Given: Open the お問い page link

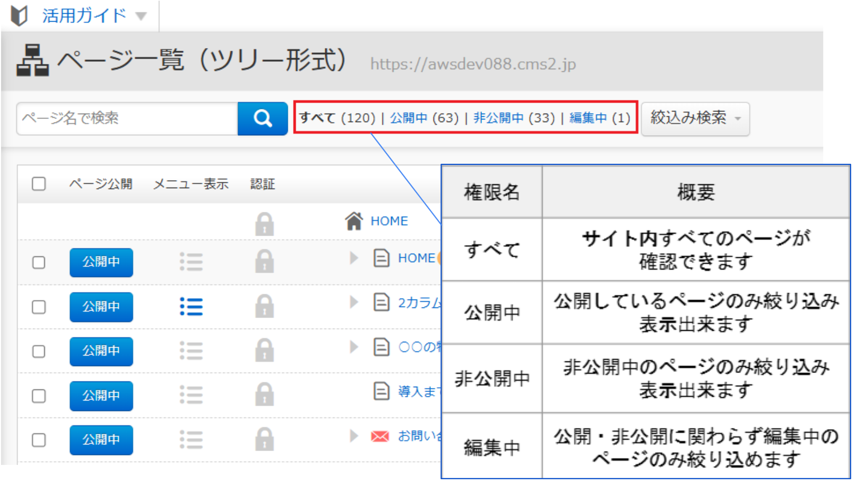Looking at the screenshot, I should click(x=419, y=436).
